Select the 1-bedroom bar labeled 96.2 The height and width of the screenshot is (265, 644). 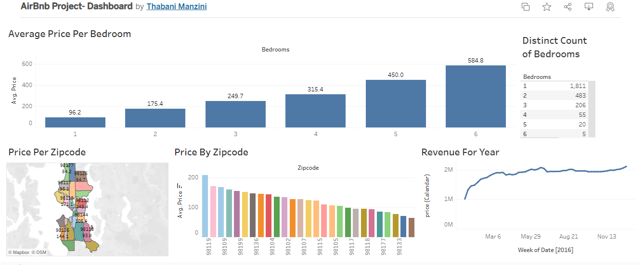(x=75, y=122)
